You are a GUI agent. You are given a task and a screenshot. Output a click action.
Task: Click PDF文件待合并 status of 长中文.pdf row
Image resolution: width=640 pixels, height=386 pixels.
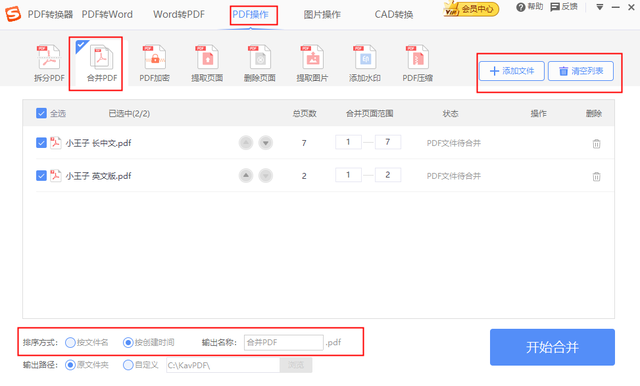[454, 143]
